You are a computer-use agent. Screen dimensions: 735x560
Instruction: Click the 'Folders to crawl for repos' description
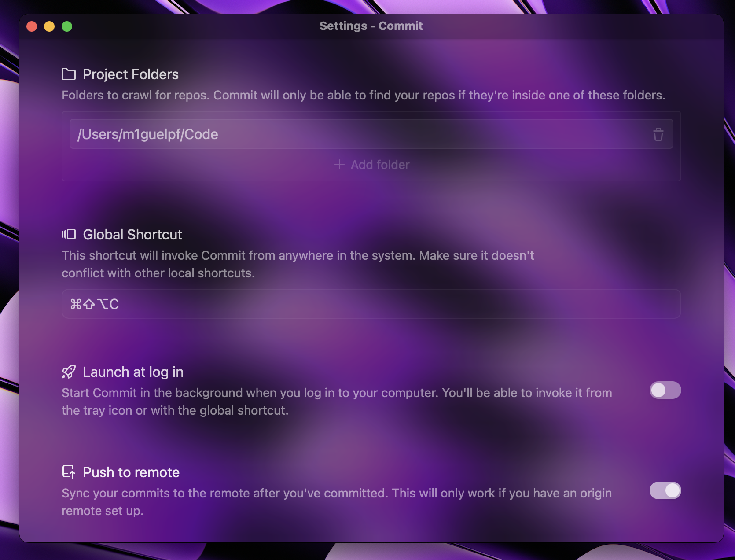(364, 95)
